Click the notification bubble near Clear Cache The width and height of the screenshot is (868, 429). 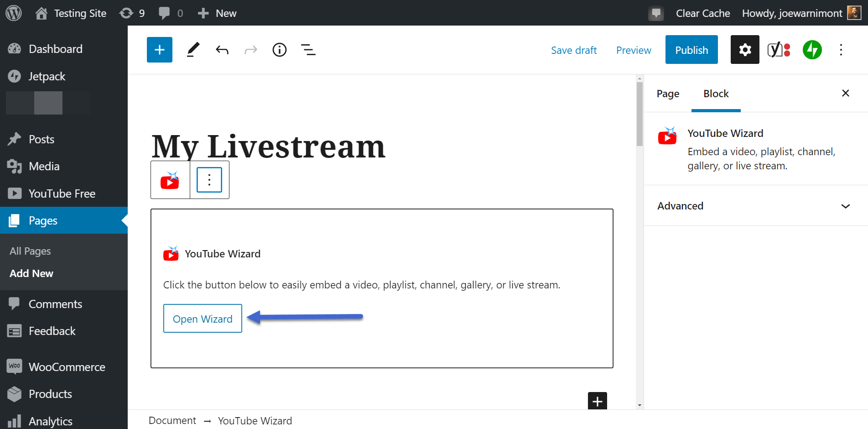coord(656,13)
